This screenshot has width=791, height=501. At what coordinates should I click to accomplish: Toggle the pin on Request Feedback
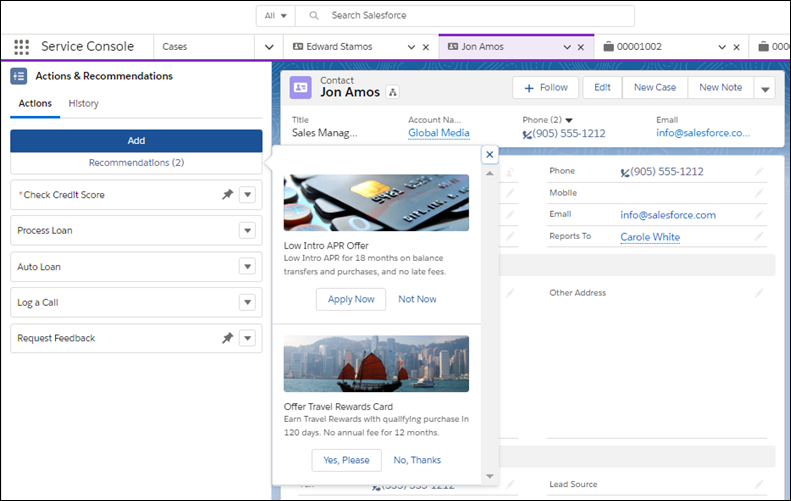227,338
